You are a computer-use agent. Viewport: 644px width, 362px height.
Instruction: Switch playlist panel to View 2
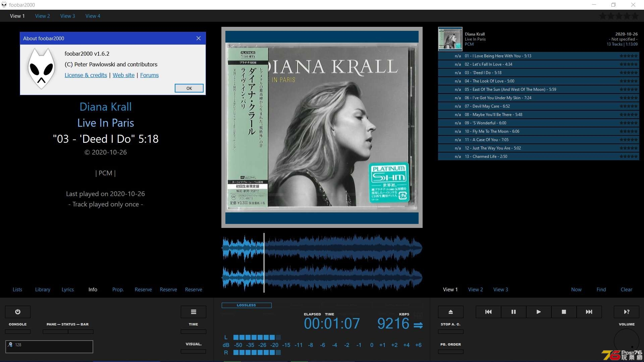476,290
